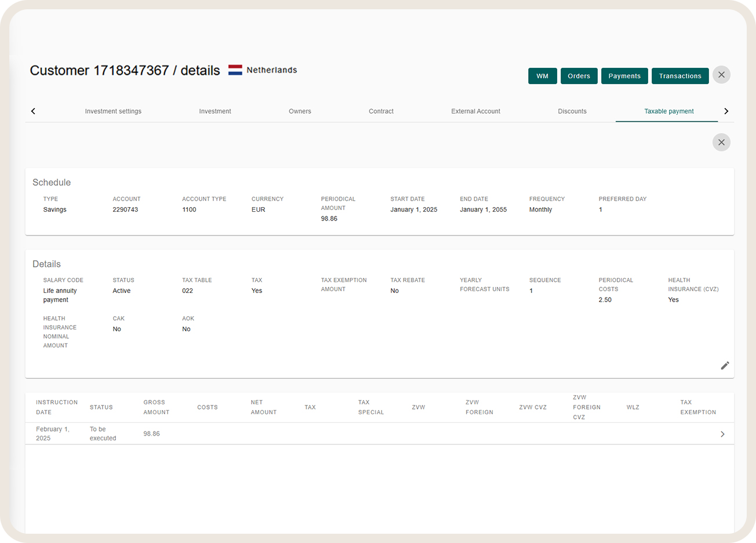Select the Investment tab

215,111
